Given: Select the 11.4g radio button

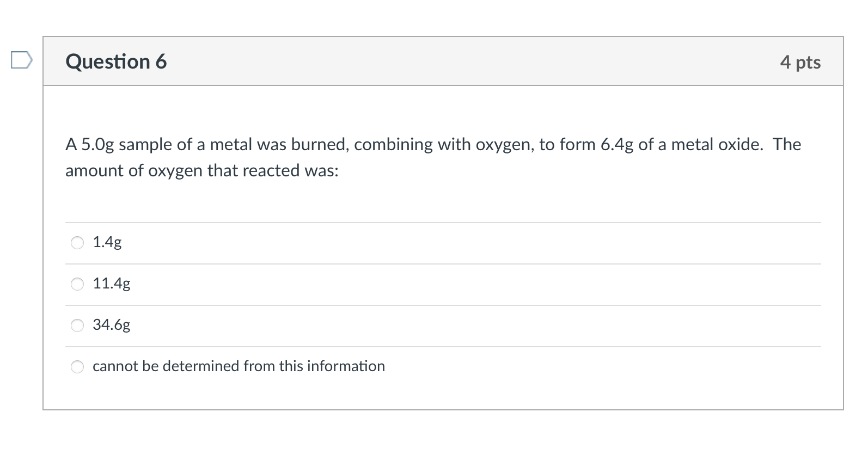Looking at the screenshot, I should point(78,284).
